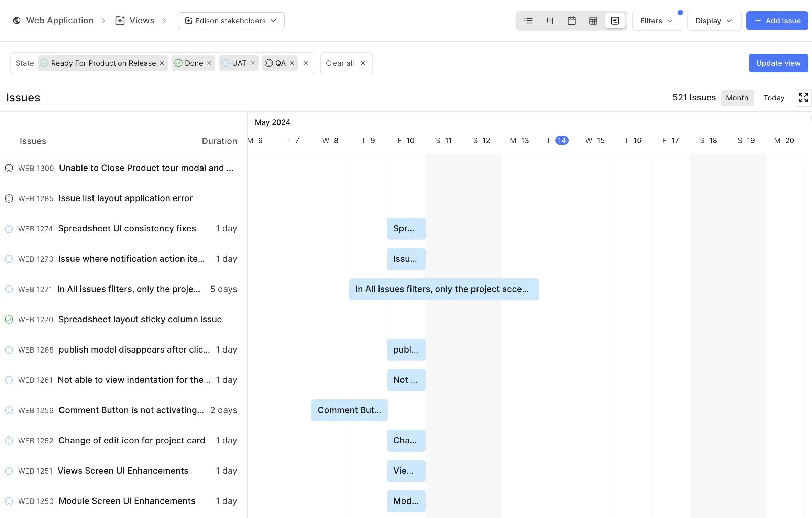Screen dimensions: 812x518
Task: Open the Filters dropdown
Action: point(657,21)
